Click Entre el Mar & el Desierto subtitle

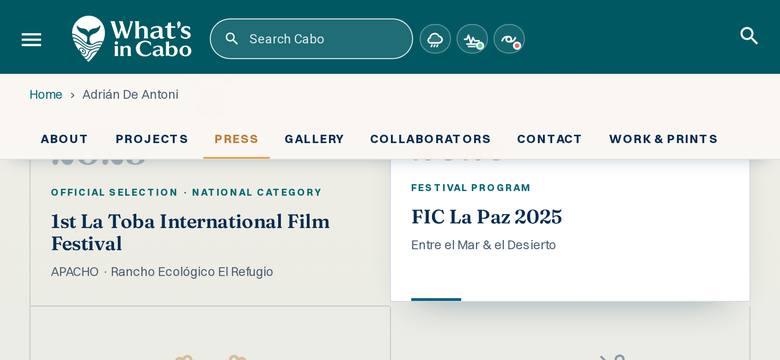[x=484, y=245]
